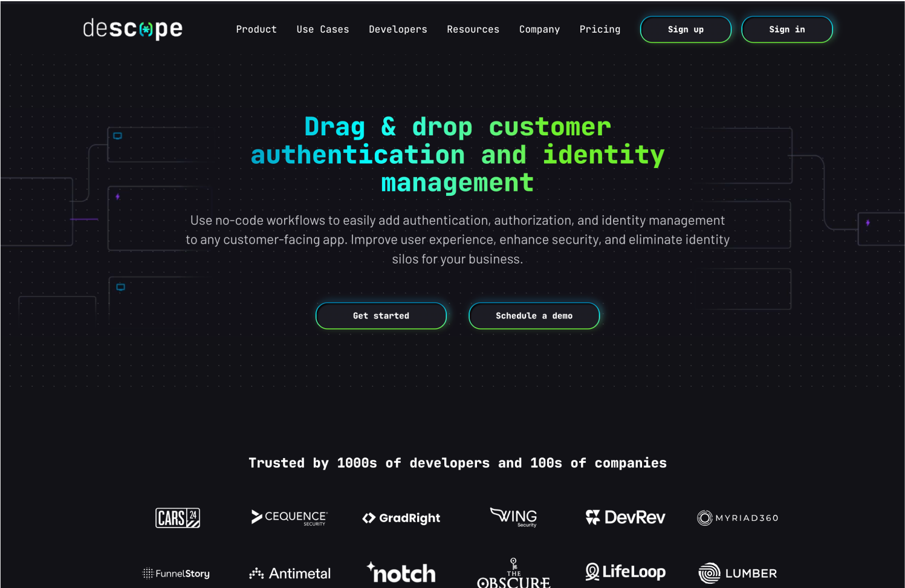The width and height of the screenshot is (905, 588).
Task: Open the Company menu item
Action: click(539, 29)
